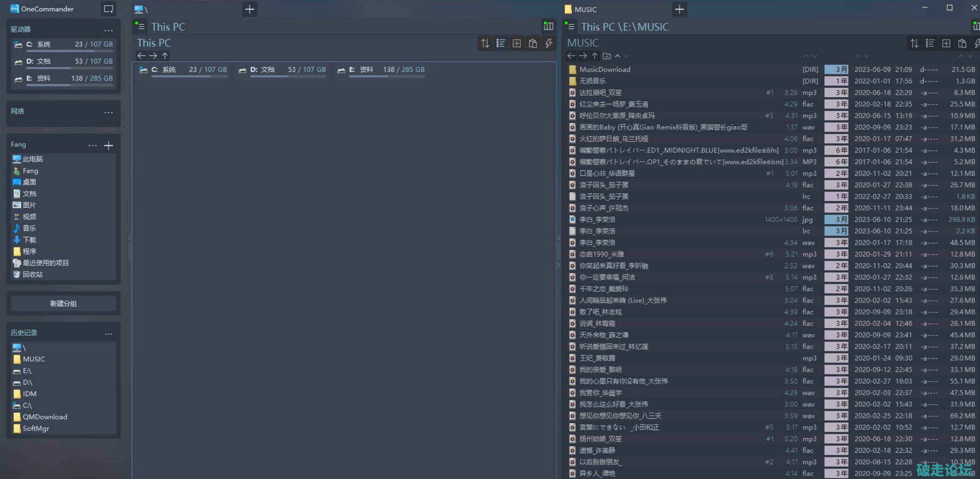Click clipboard paste icon in MUSIC pane
Viewport: 980px width, 479px height.
click(962, 44)
